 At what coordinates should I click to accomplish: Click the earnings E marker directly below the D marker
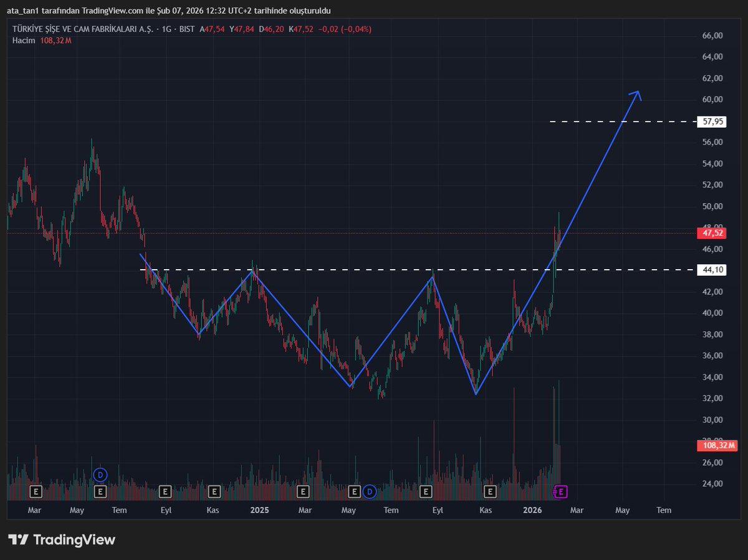100,492
